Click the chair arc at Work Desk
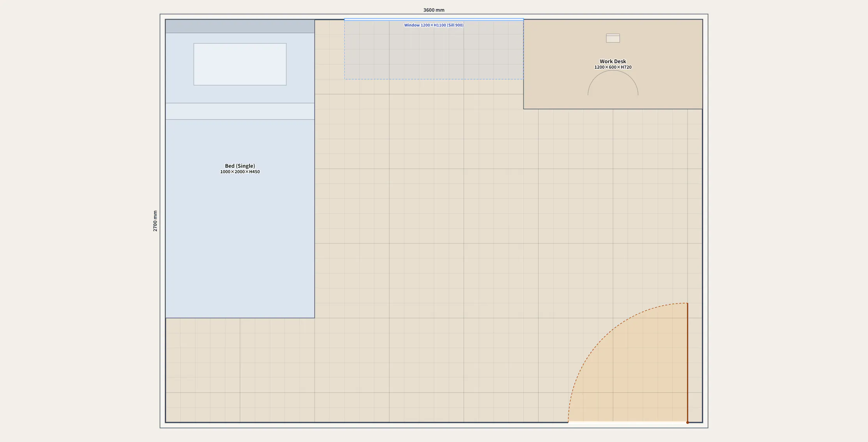Viewport: 868px width, 442px height. 613,83
